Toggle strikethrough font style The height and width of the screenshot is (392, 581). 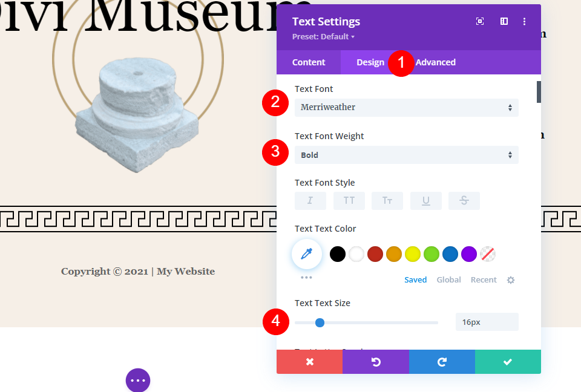click(x=464, y=201)
